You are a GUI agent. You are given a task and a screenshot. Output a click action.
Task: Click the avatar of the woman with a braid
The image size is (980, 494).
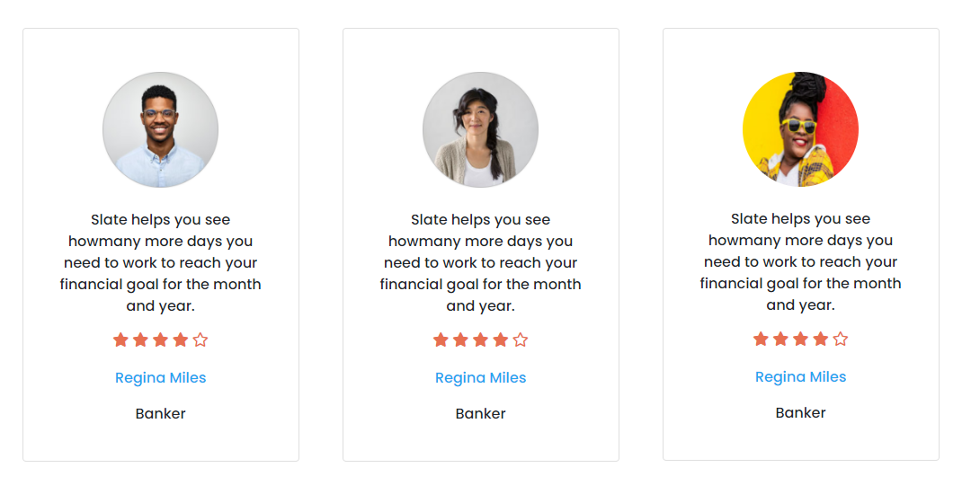(x=480, y=129)
